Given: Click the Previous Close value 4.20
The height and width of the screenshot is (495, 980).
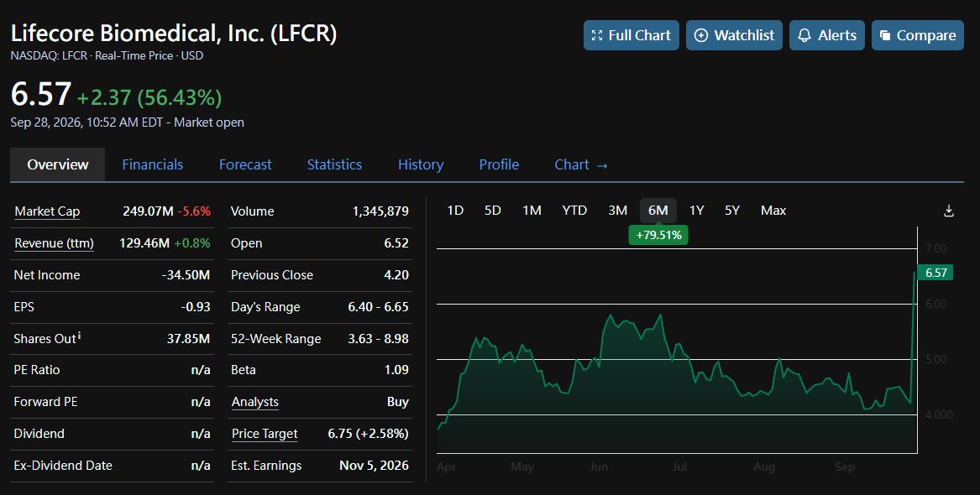Looking at the screenshot, I should (x=396, y=275).
